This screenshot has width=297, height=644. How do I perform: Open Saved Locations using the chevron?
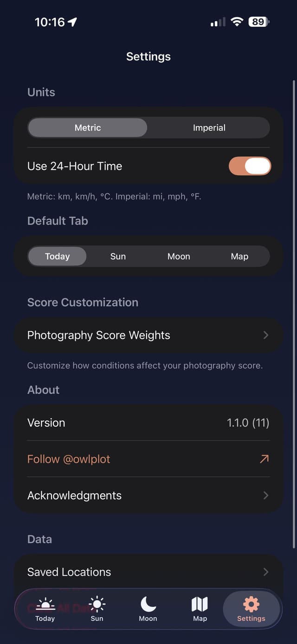click(x=265, y=572)
